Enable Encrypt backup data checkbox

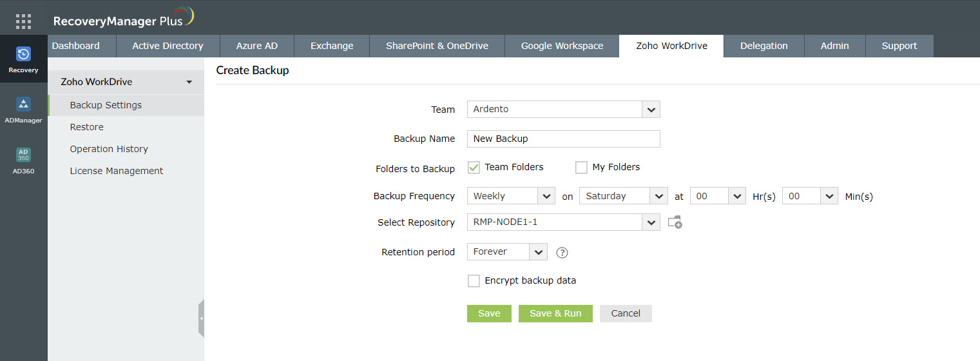pyautogui.click(x=474, y=281)
